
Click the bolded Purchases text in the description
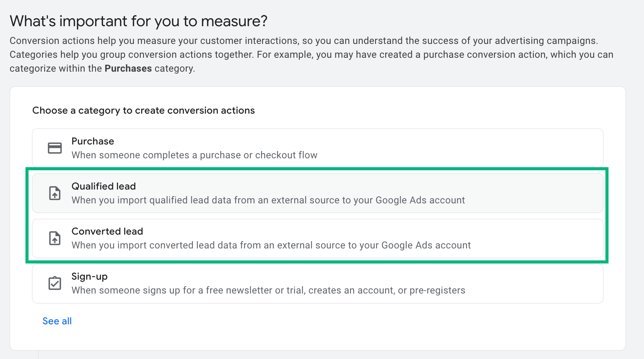128,68
